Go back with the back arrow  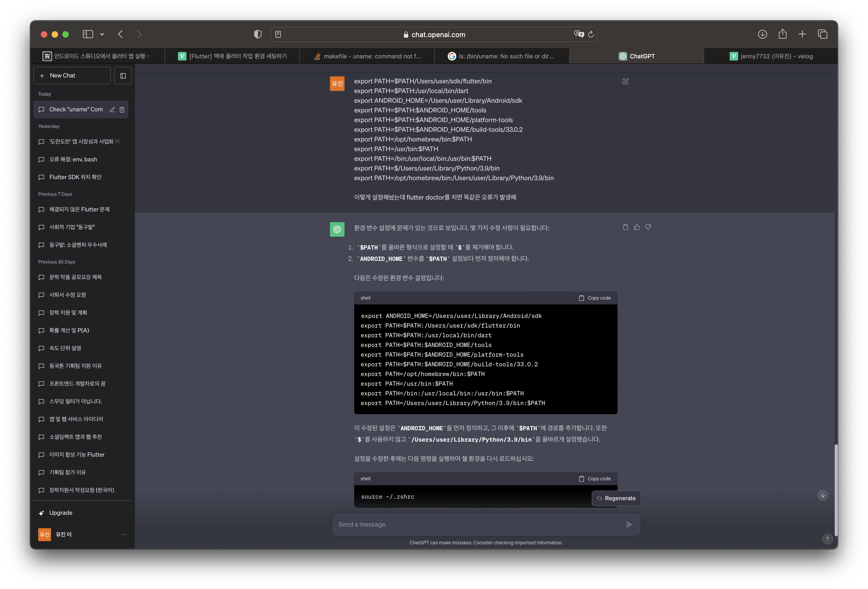120,34
